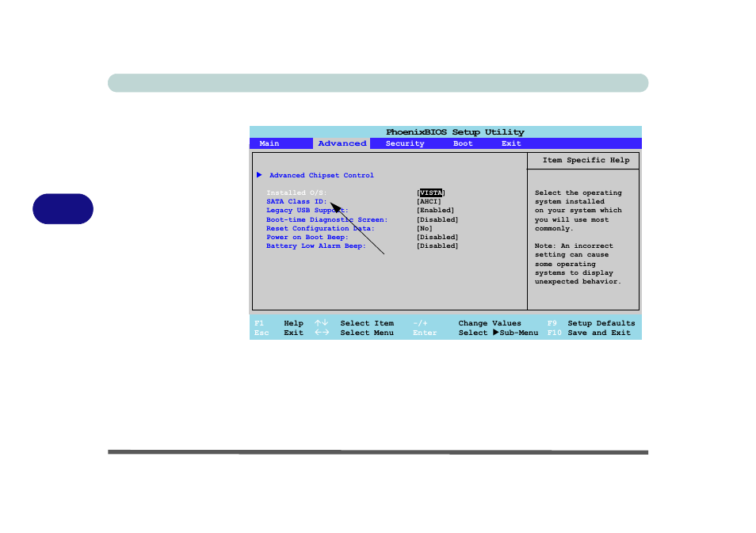Select the Advanced tab
Viewport: 756px width, 533px height.
coord(342,143)
